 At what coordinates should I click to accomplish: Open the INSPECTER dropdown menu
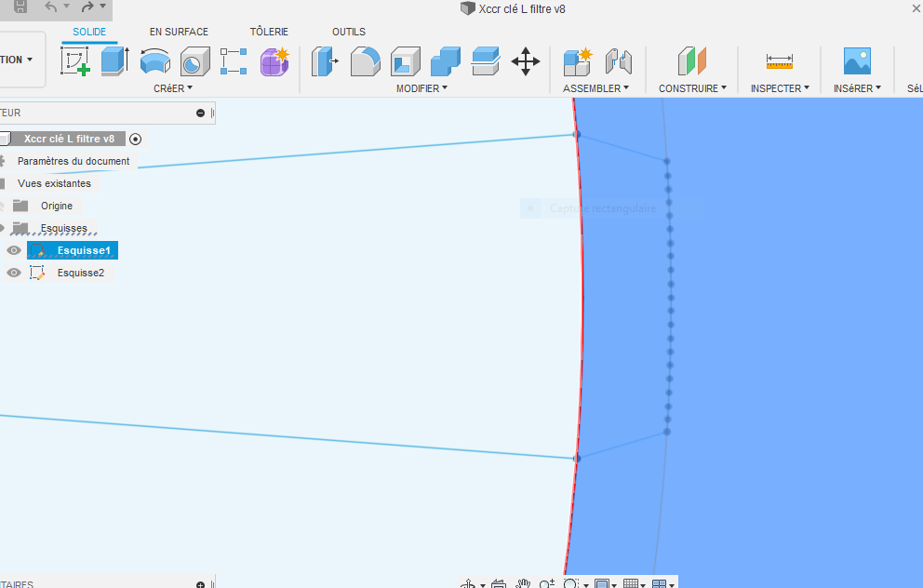click(x=780, y=88)
